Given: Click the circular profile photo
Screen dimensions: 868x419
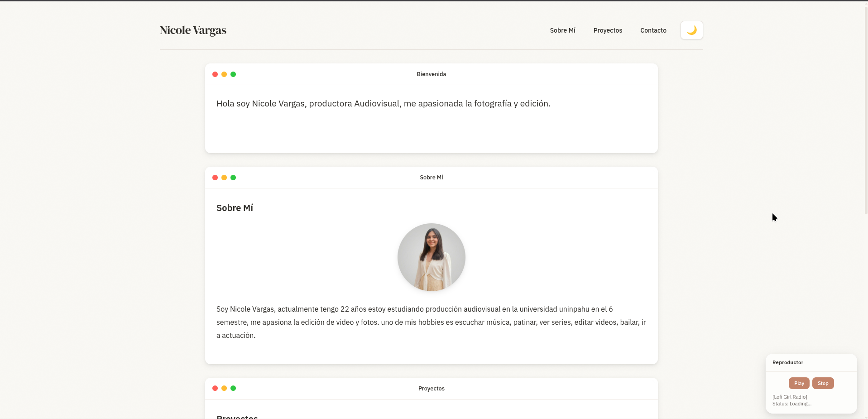Looking at the screenshot, I should pyautogui.click(x=431, y=257).
